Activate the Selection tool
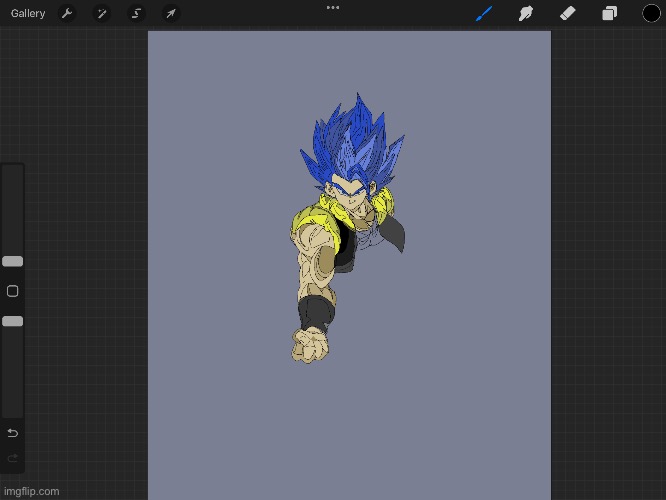This screenshot has height=500, width=666. (x=136, y=14)
